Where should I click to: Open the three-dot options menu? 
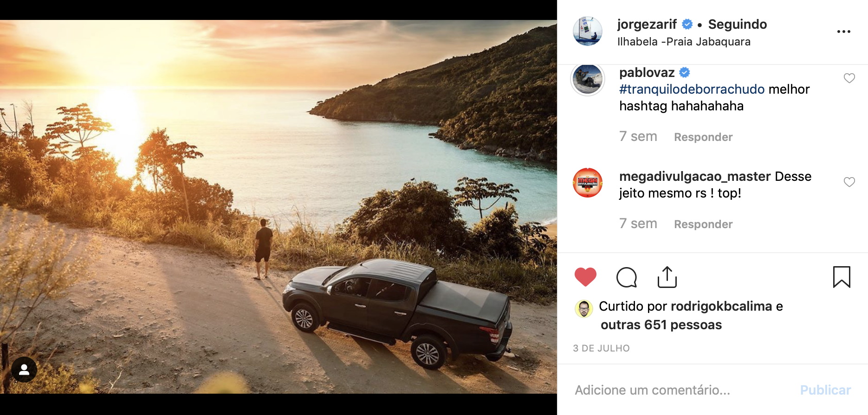pyautogui.click(x=843, y=32)
